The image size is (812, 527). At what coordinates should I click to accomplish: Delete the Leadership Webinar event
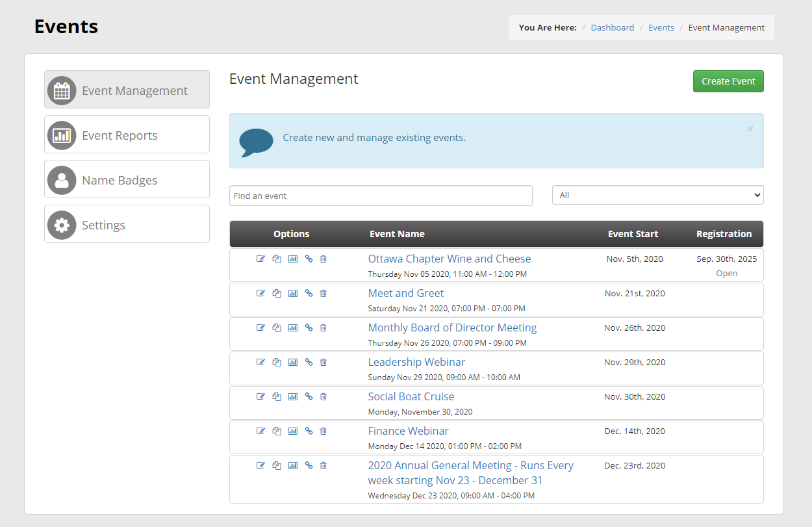click(324, 362)
